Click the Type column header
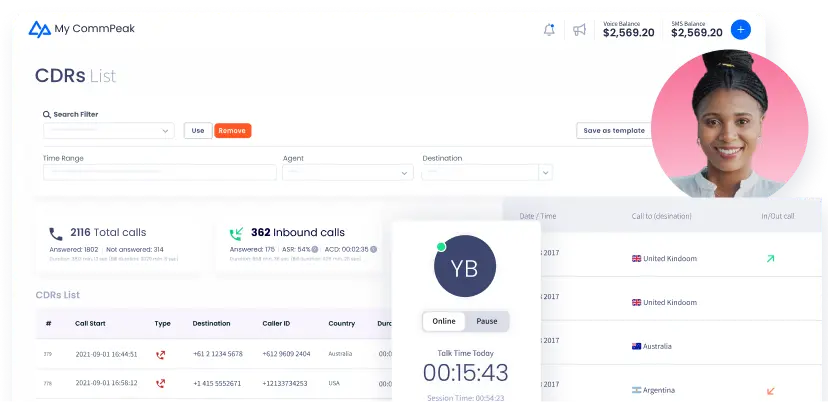828x402 pixels. click(x=163, y=323)
